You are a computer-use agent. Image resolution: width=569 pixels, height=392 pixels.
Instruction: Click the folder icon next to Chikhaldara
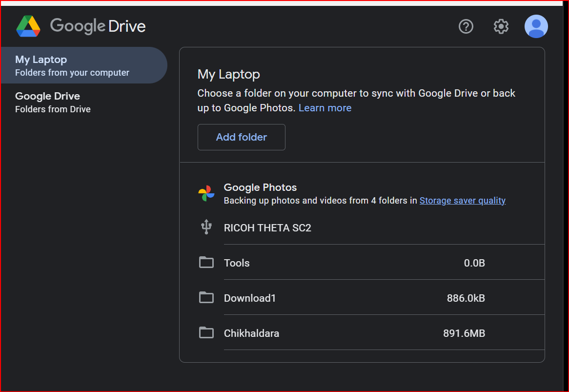click(x=206, y=333)
